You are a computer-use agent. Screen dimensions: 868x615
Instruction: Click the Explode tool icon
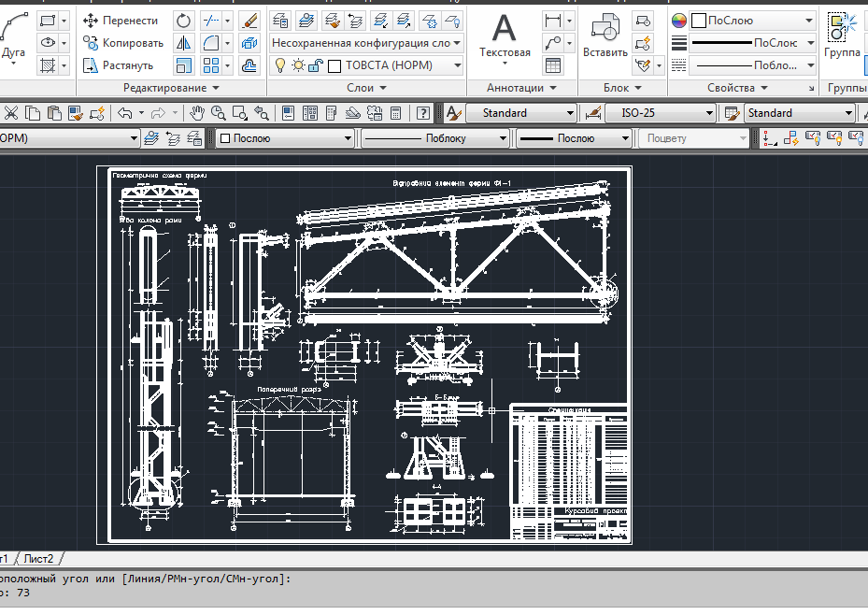coord(249,43)
